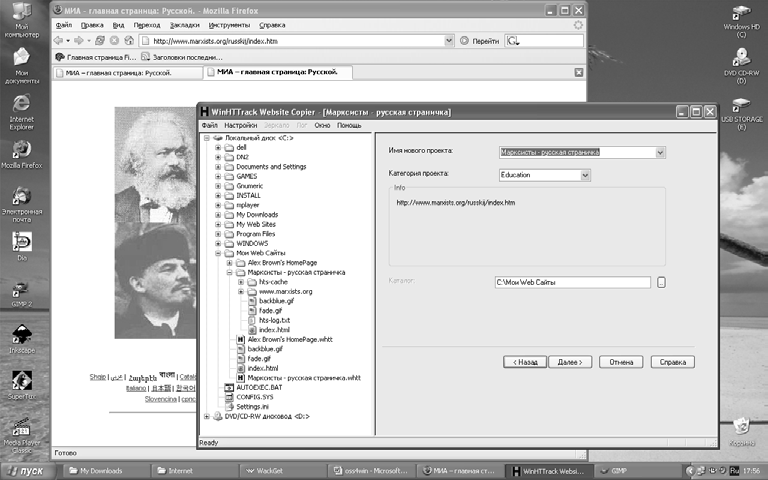Click the Firefox Back arrow button
The image size is (768, 480).
coord(57,41)
